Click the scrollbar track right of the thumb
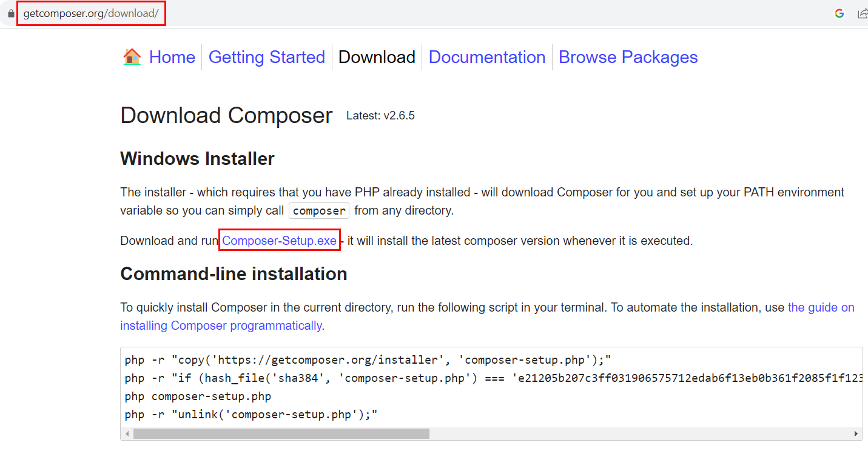Image resolution: width=868 pixels, height=451 pixels. click(x=637, y=433)
